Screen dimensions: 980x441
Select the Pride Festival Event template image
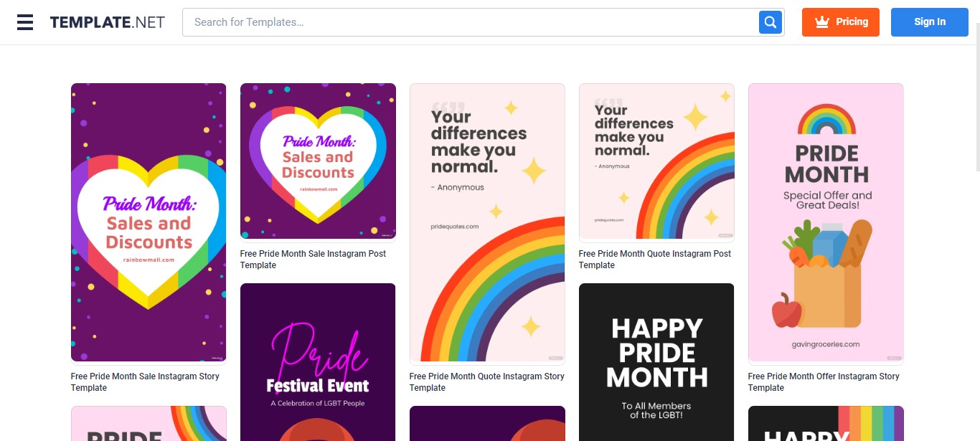point(318,362)
